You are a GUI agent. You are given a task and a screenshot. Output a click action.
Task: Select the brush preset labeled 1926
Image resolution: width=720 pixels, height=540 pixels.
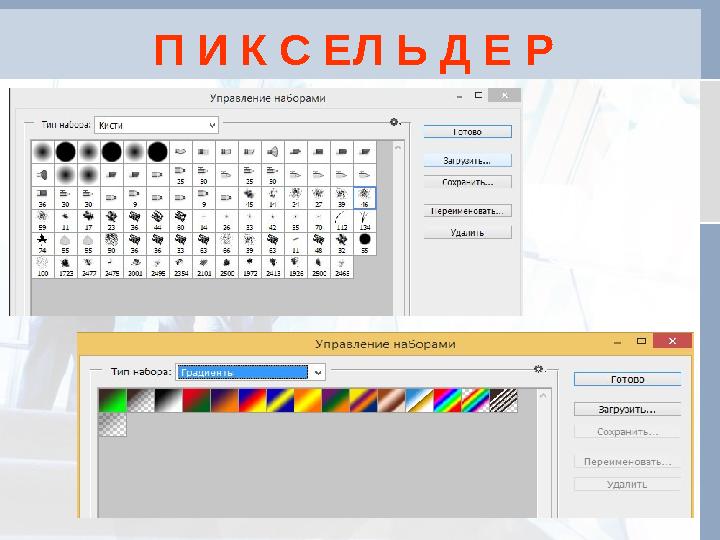click(296, 267)
